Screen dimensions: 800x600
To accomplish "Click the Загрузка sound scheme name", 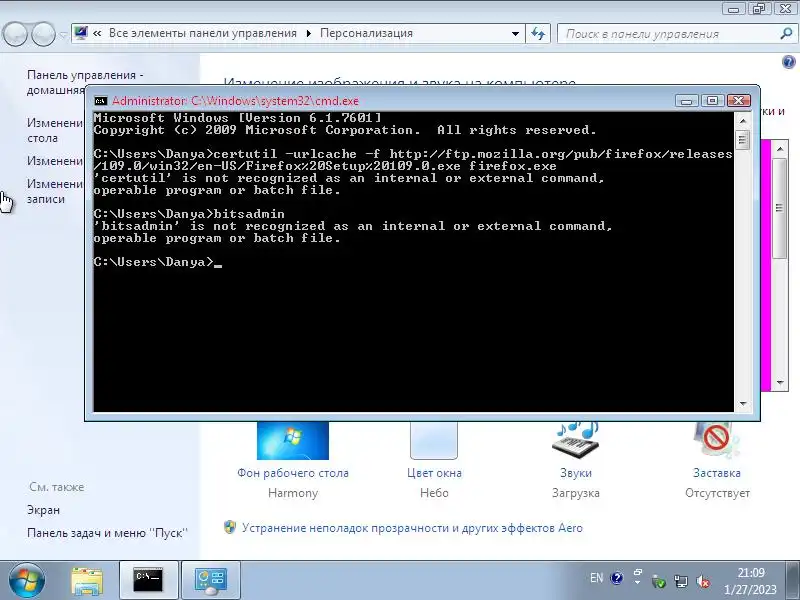I will coord(576,493).
